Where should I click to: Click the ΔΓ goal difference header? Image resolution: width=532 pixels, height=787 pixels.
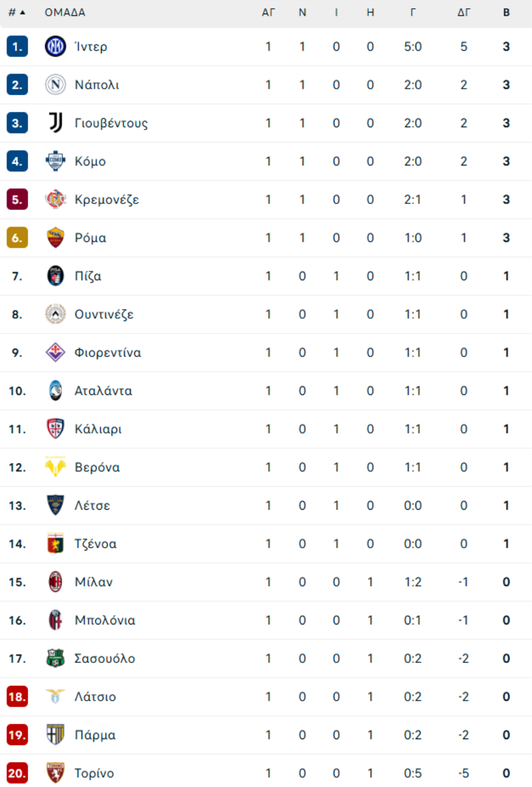point(464,12)
